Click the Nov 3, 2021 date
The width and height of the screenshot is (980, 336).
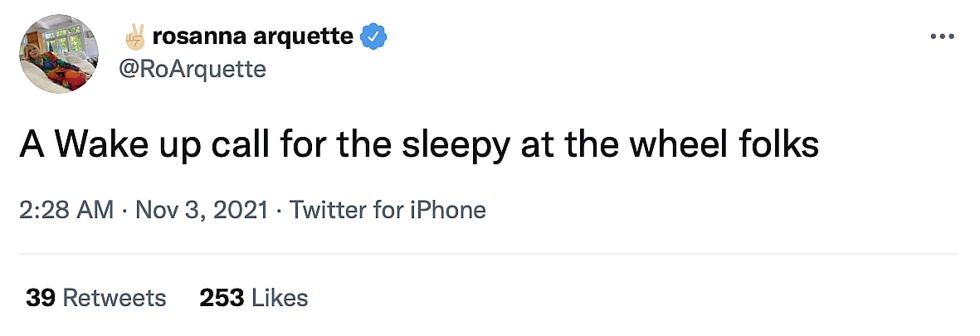pyautogui.click(x=199, y=210)
